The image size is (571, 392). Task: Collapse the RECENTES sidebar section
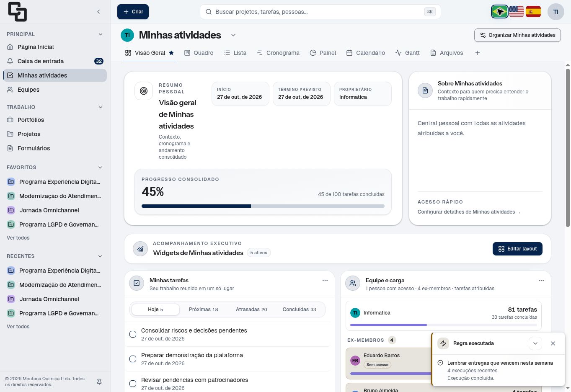[101, 256]
